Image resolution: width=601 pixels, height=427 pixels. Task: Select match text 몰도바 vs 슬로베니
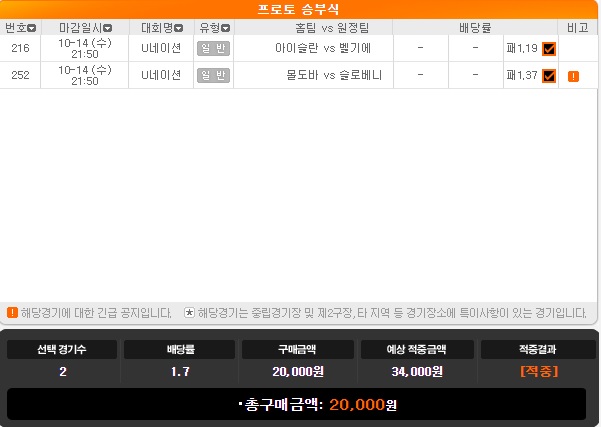334,75
